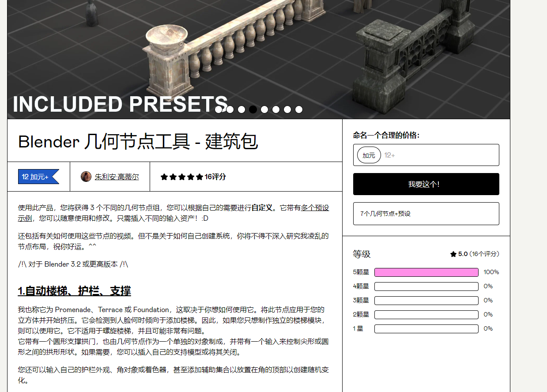
Task: Select the first carousel dot
Action: pos(219,109)
